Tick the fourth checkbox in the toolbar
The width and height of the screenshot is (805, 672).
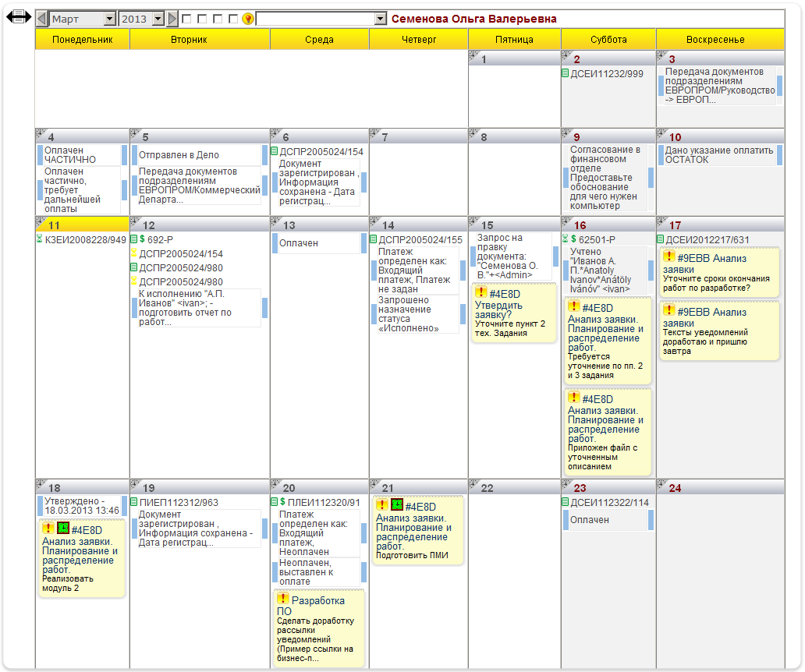233,19
